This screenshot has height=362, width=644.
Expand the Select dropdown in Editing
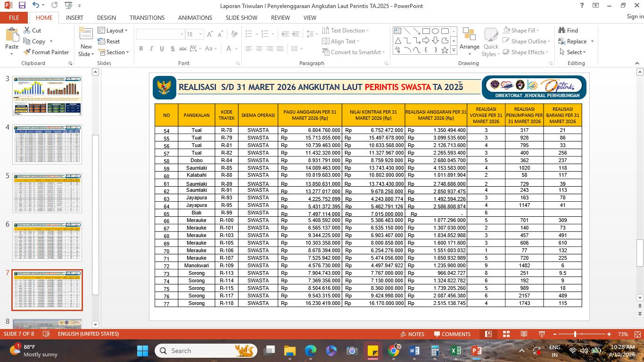573,52
